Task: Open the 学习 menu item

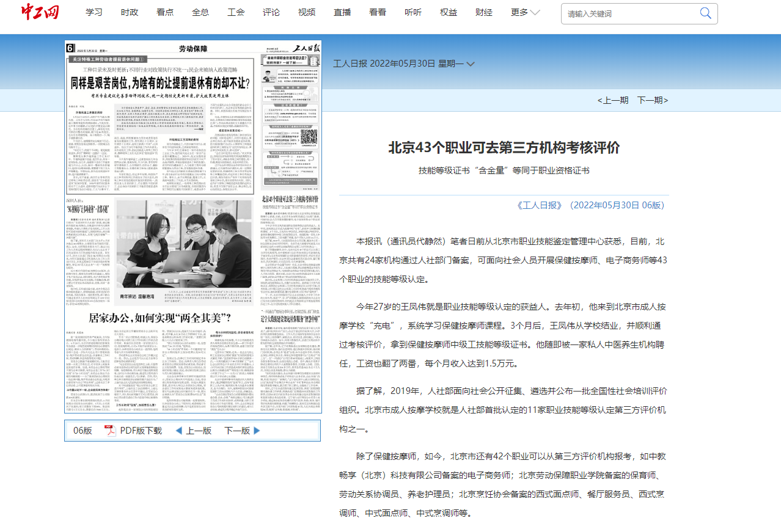Action: click(94, 12)
